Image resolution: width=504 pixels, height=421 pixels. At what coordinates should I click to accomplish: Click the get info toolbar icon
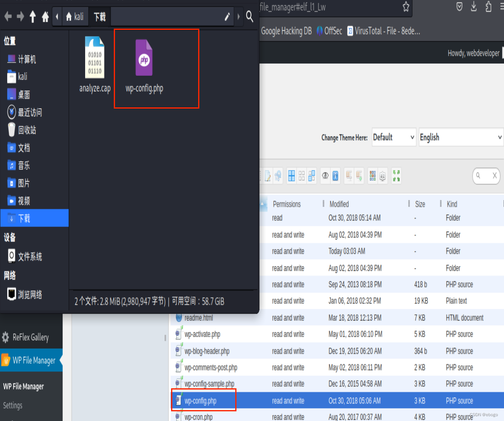coord(335,176)
